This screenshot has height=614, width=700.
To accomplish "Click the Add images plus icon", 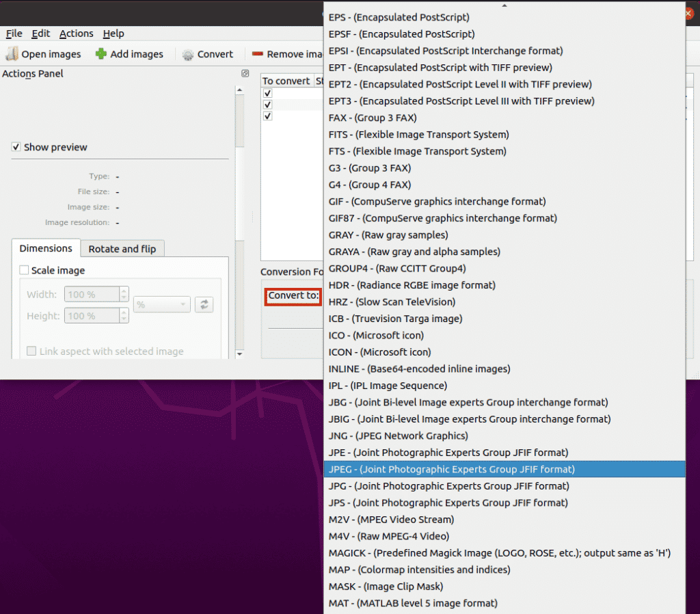I will pos(100,53).
